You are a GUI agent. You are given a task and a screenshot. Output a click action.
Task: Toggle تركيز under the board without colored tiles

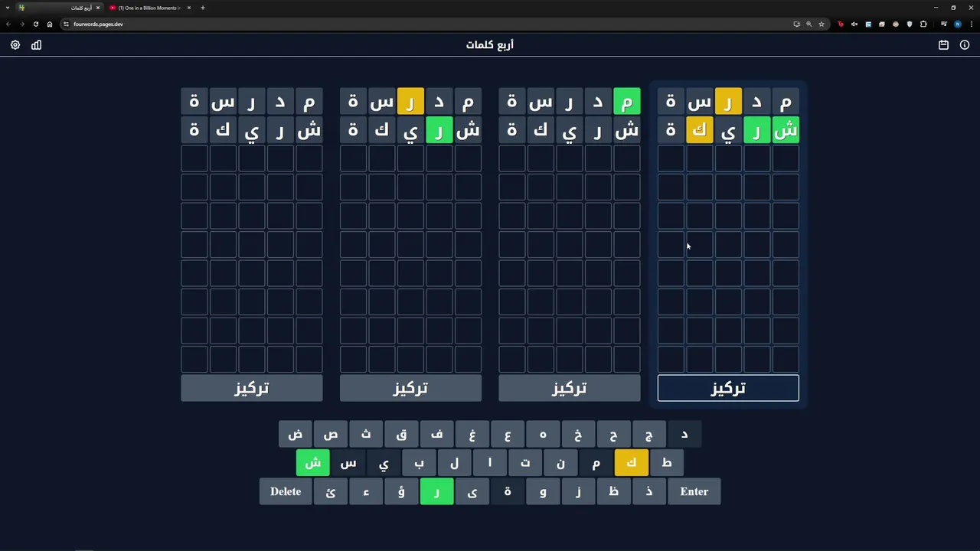tap(252, 388)
